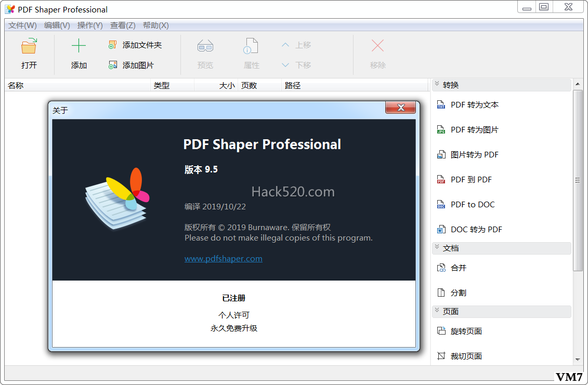Click the 旋转页面 rotate icon

click(x=441, y=330)
